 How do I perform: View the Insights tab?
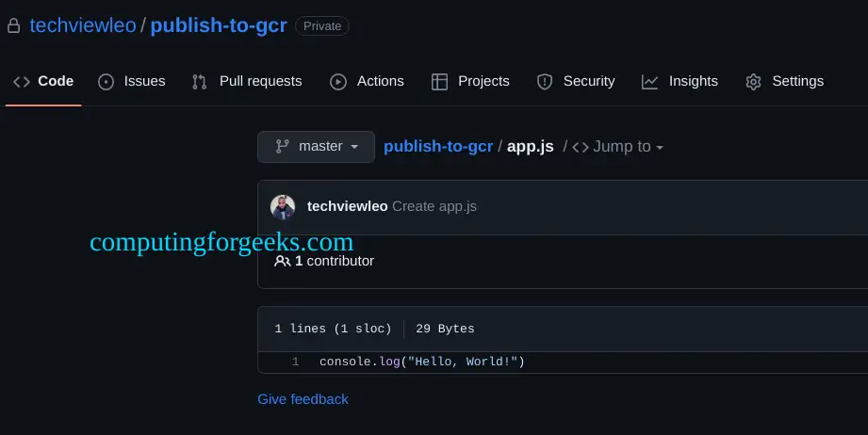680,81
